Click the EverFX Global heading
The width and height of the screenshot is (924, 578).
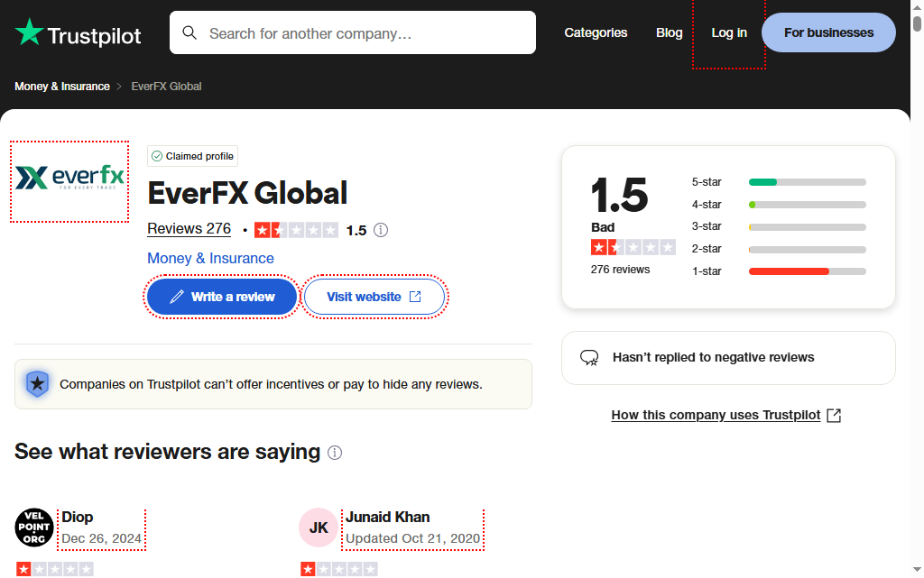click(247, 194)
